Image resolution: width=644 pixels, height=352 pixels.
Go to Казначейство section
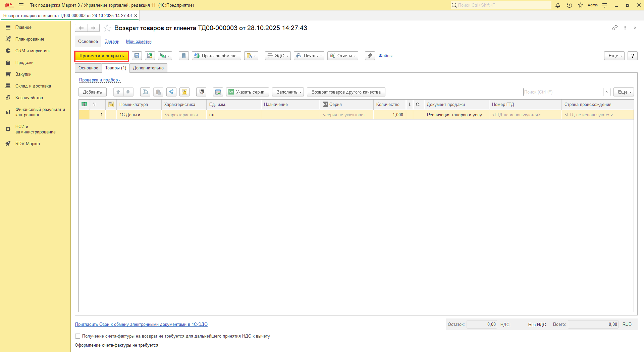click(29, 98)
